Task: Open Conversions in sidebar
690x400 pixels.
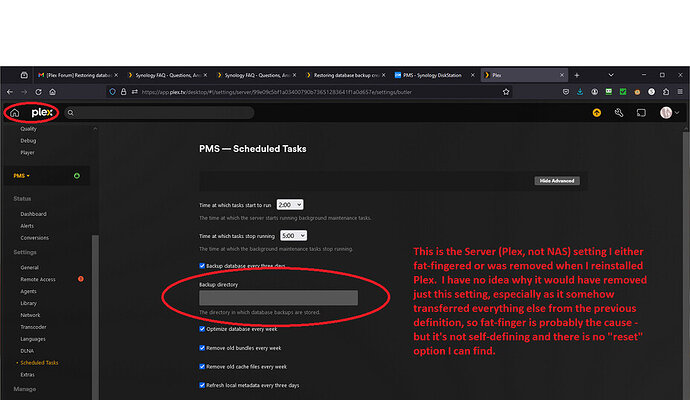Action: point(35,238)
